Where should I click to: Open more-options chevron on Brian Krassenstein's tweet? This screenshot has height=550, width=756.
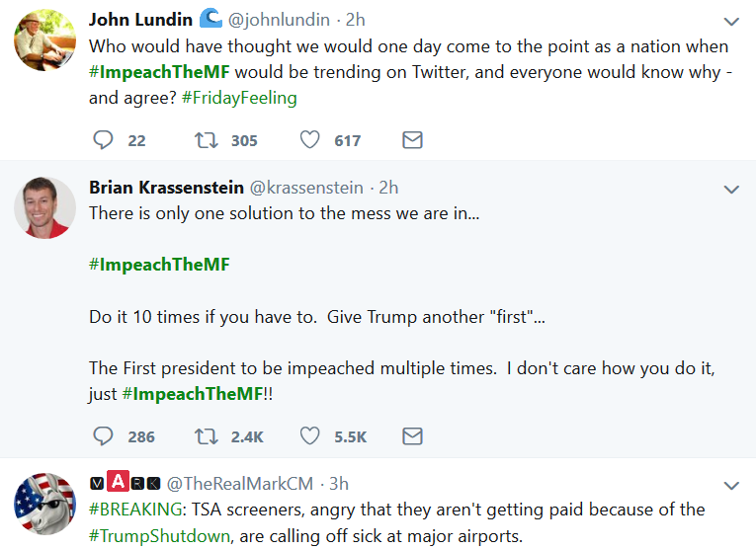[731, 189]
